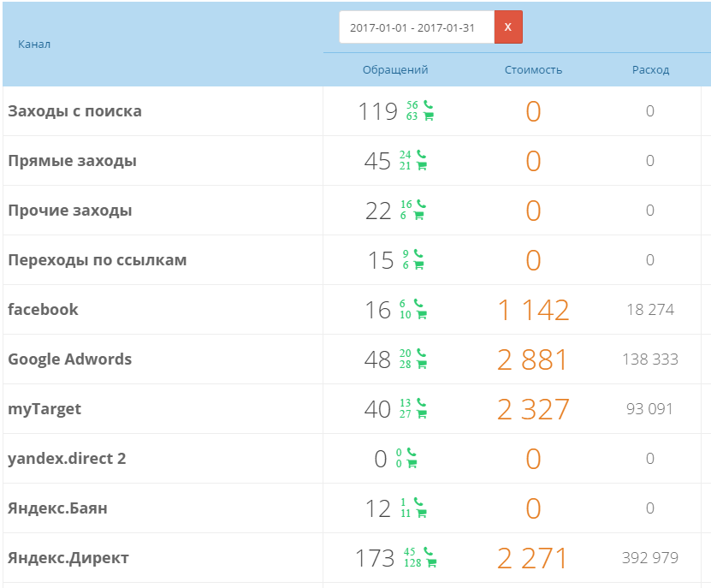Viewport: 711px width, 588px height.
Task: Click the 138 333 expense value
Action: [x=650, y=359]
